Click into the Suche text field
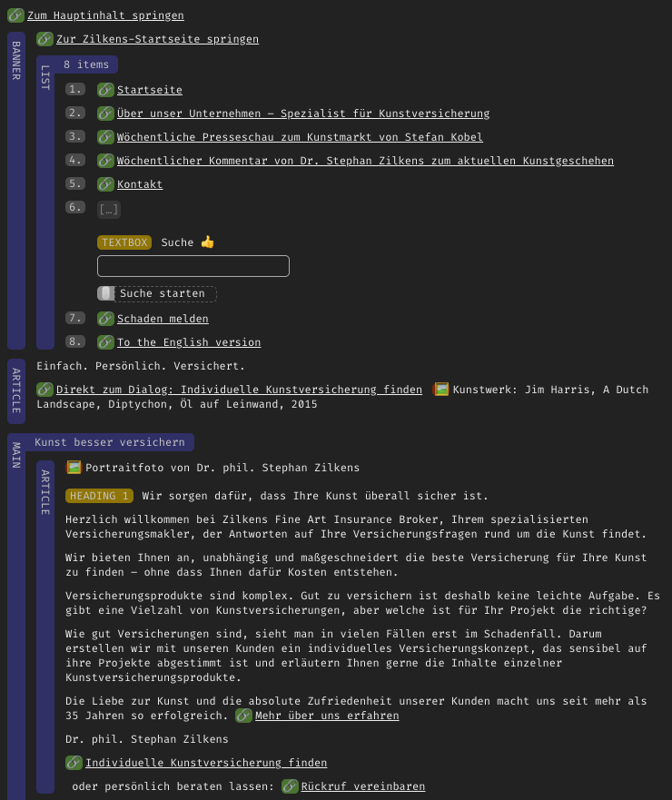Viewport: 672px width, 800px height. pyautogui.click(x=193, y=266)
